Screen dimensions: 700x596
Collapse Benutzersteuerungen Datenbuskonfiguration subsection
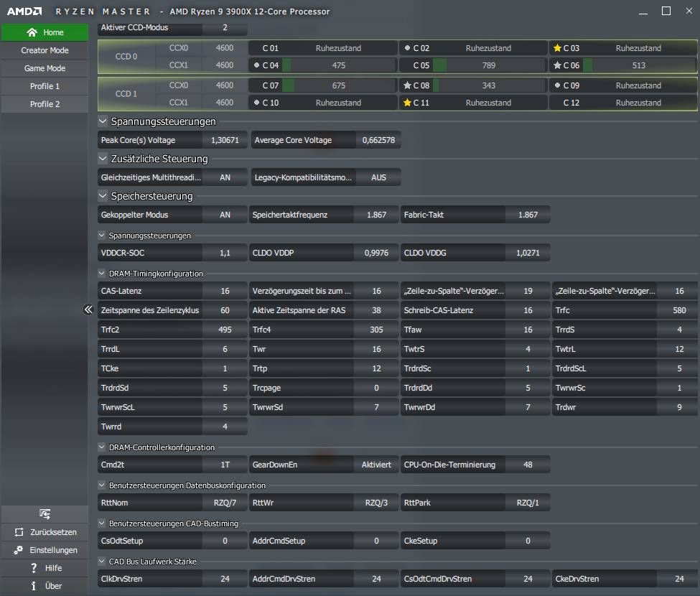(x=102, y=485)
